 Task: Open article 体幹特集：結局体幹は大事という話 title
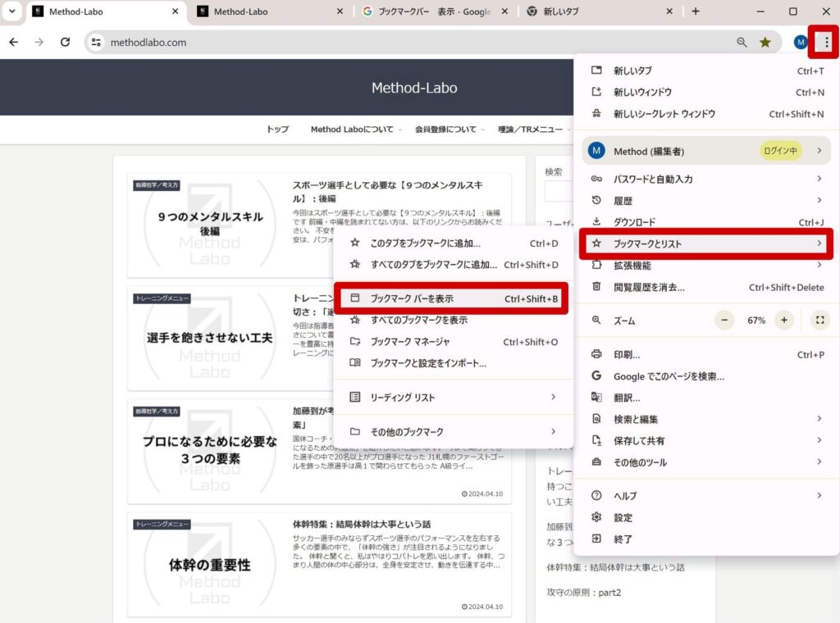pyautogui.click(x=362, y=524)
